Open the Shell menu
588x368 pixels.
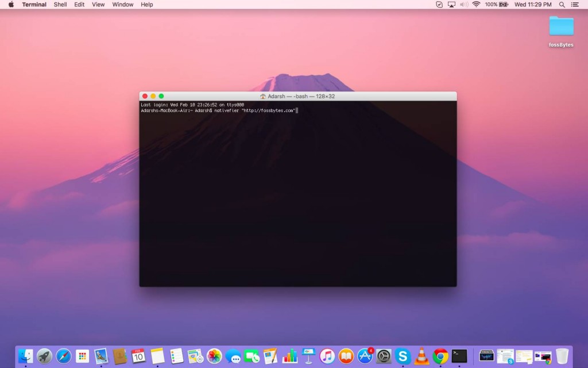tap(60, 5)
